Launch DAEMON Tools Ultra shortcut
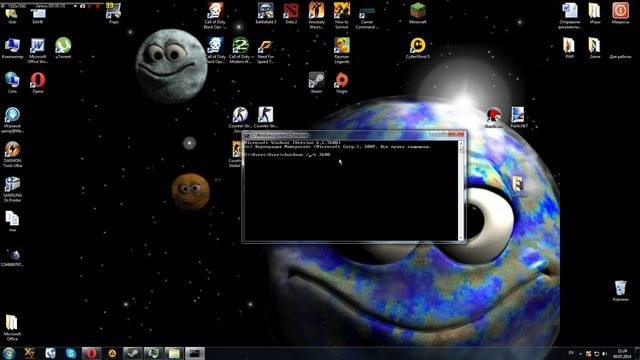 12,154
